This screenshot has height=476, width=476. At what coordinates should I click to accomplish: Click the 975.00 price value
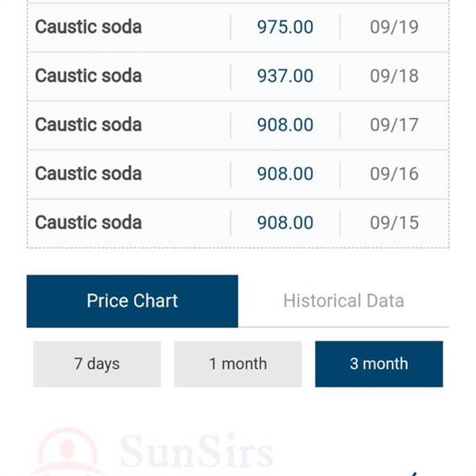tap(285, 27)
